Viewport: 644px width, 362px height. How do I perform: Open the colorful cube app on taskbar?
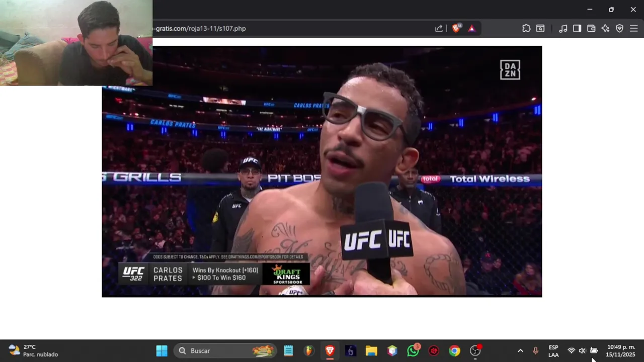[392, 351]
